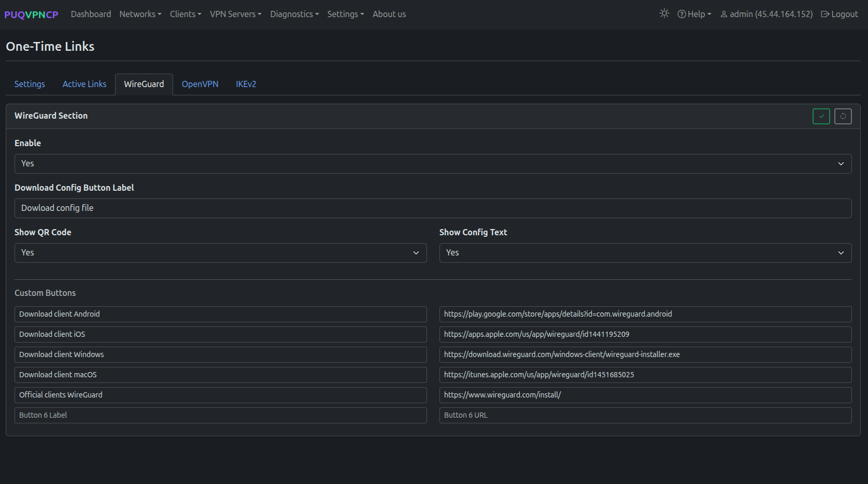Click the 'Enable' field label
868x484 pixels.
(x=27, y=143)
